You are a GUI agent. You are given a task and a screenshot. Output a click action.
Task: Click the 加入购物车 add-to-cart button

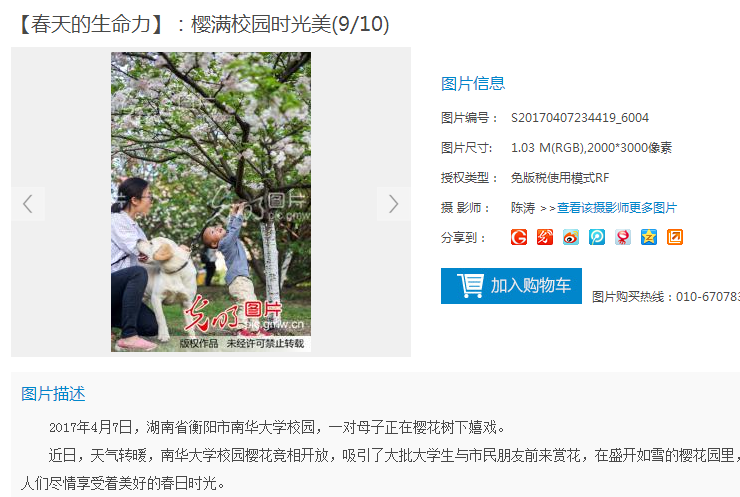(x=511, y=286)
